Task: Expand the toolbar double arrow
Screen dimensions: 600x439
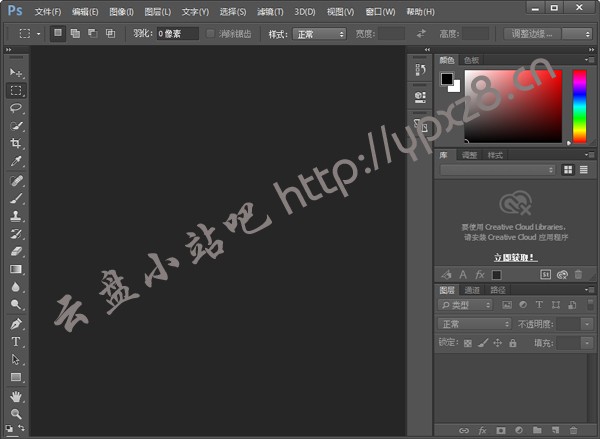Action: click(9, 50)
